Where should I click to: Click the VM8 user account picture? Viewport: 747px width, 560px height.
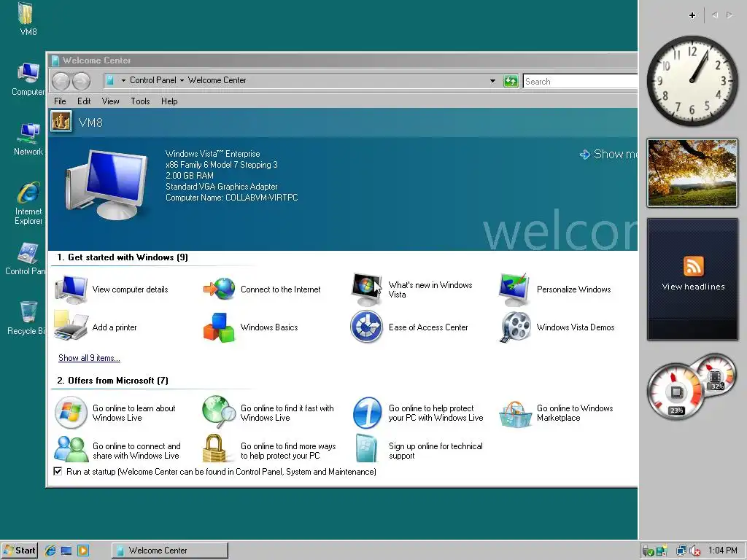[x=61, y=122]
